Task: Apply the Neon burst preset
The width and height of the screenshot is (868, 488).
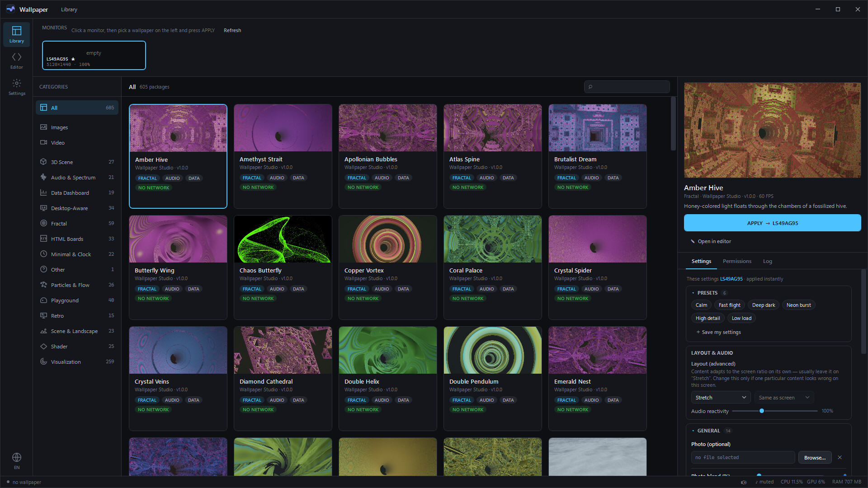Action: click(798, 305)
